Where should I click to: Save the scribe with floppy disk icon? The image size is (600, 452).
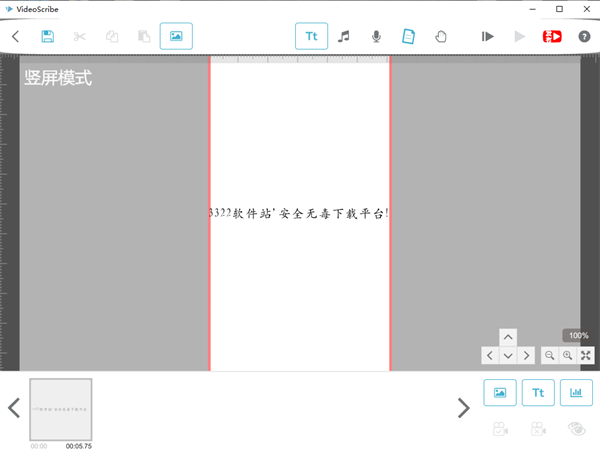tap(47, 36)
